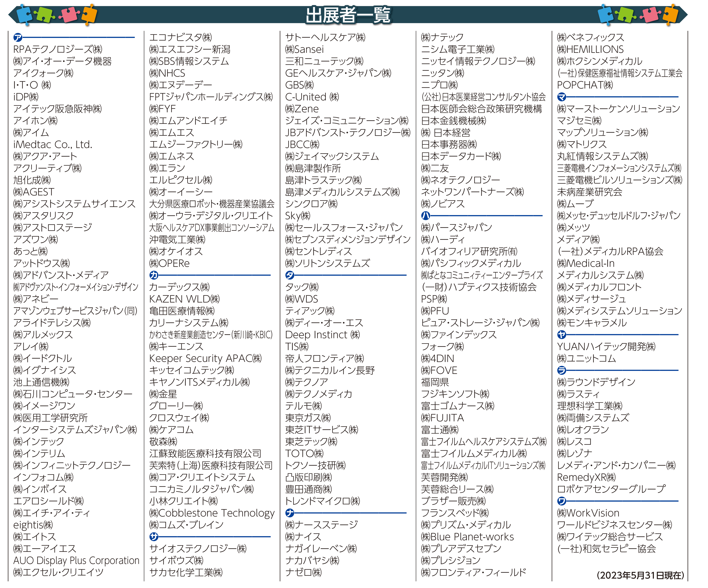This screenshot has height=588, width=708.
Task: Click the ハ section marker icon
Action: click(426, 216)
